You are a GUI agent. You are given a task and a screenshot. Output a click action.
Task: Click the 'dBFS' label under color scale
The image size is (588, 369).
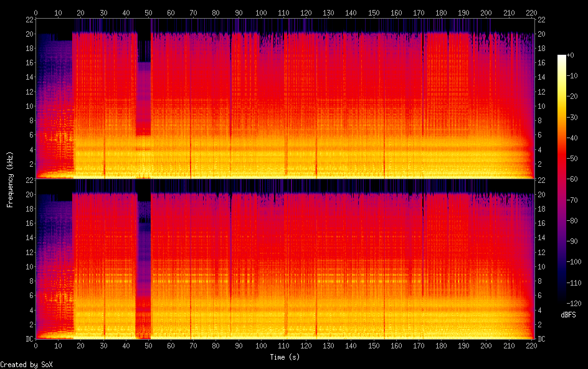coord(568,315)
